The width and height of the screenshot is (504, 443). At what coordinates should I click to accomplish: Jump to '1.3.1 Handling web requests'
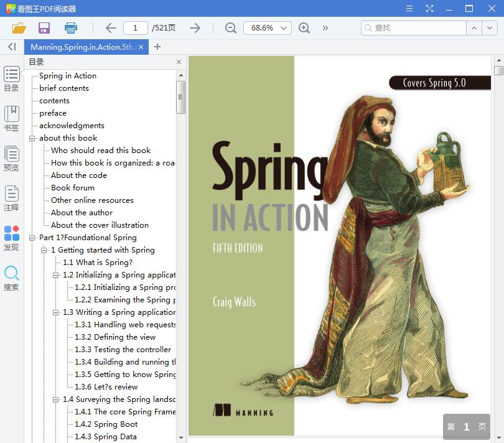click(x=125, y=325)
